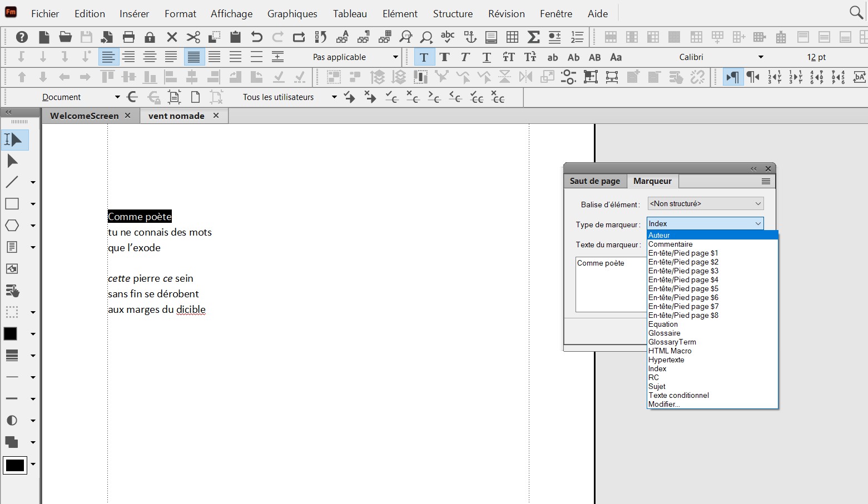The width and height of the screenshot is (868, 504).
Task: Click the insert table grid icon
Action: click(512, 37)
